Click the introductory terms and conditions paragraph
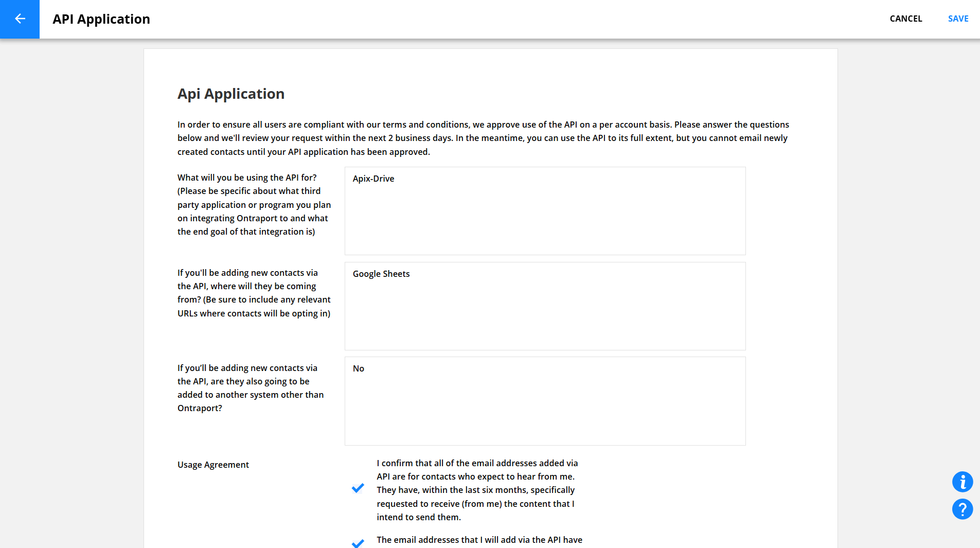This screenshot has height=548, width=980. click(x=483, y=138)
